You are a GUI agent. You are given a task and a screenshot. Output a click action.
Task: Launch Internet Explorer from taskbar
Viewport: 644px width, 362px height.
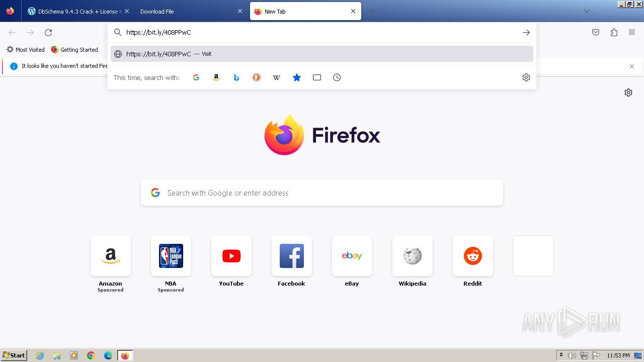tap(40, 355)
